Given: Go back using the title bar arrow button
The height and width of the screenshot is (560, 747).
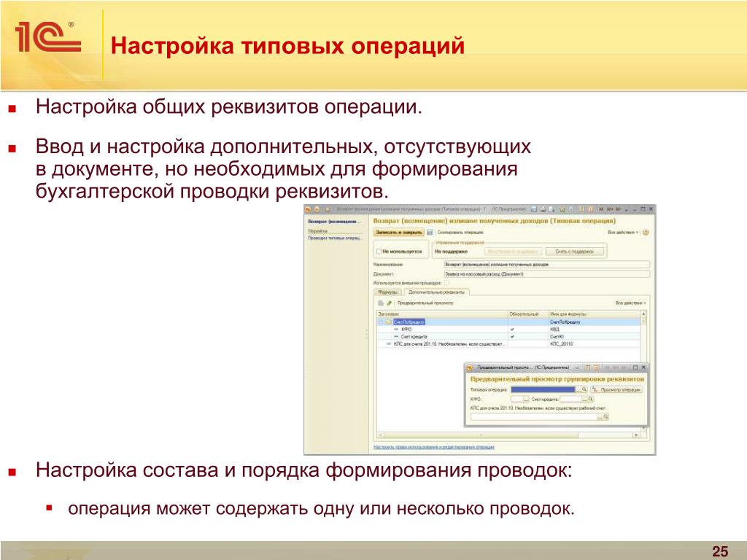Looking at the screenshot, I should (x=317, y=209).
